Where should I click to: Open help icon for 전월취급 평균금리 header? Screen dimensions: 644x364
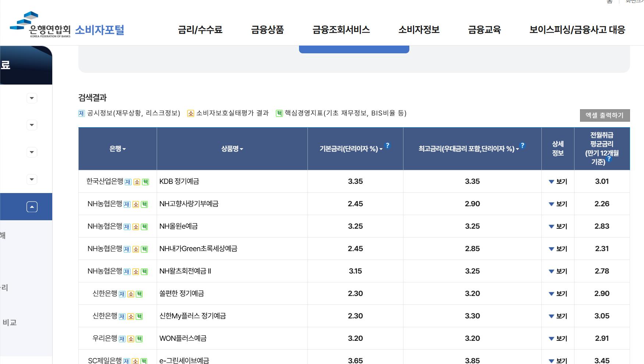click(609, 159)
